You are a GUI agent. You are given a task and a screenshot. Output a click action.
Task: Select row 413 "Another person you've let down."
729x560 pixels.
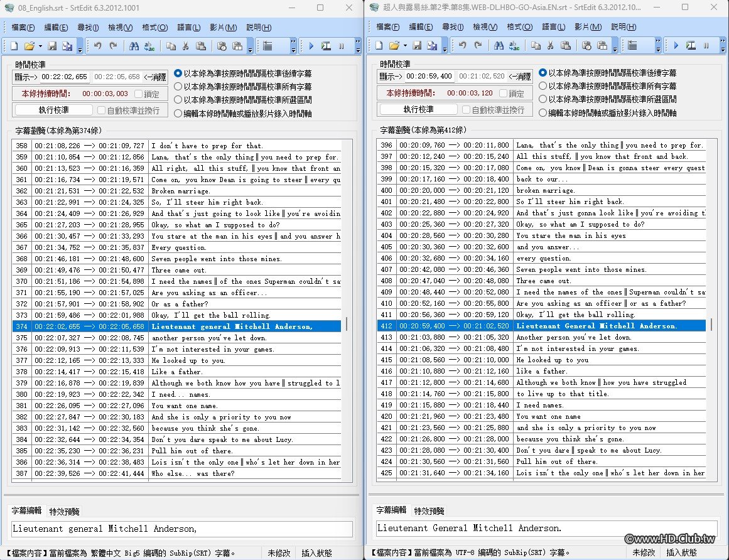(x=542, y=337)
